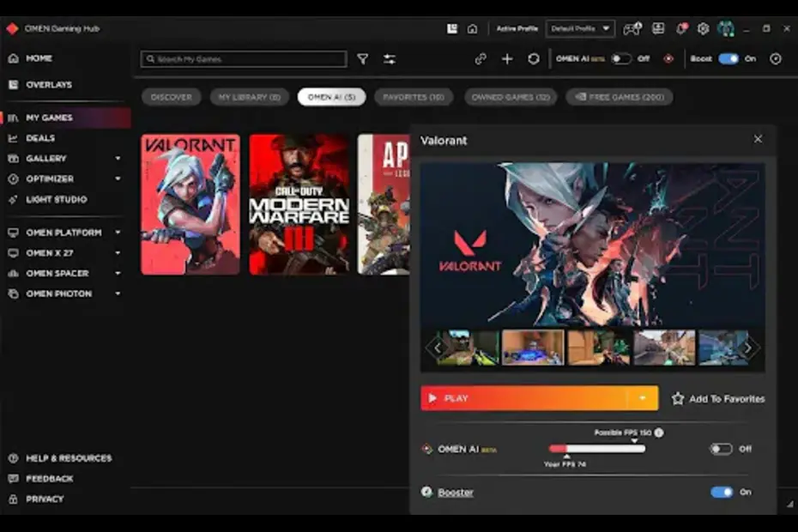Viewport: 798px width, 532px height.
Task: Switch to the Discover tab
Action: tap(172, 97)
